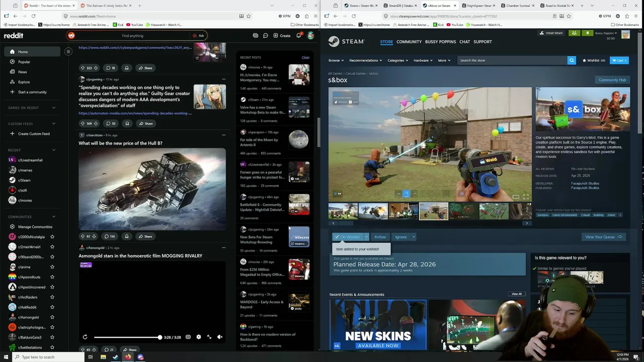Seek the Reddit video progress bar
Viewport: 644px width, 362px height.
pyautogui.click(x=127, y=337)
